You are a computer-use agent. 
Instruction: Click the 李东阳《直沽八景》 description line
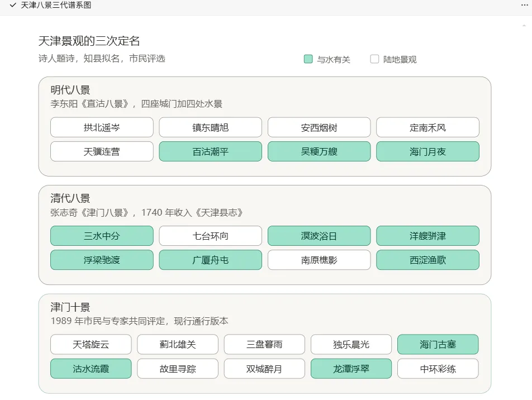(x=136, y=104)
